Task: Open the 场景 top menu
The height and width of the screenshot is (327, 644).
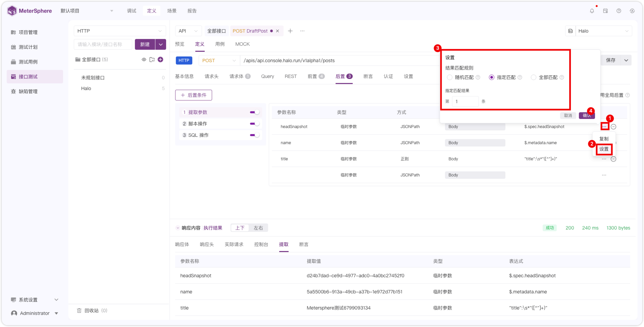Action: [x=172, y=11]
